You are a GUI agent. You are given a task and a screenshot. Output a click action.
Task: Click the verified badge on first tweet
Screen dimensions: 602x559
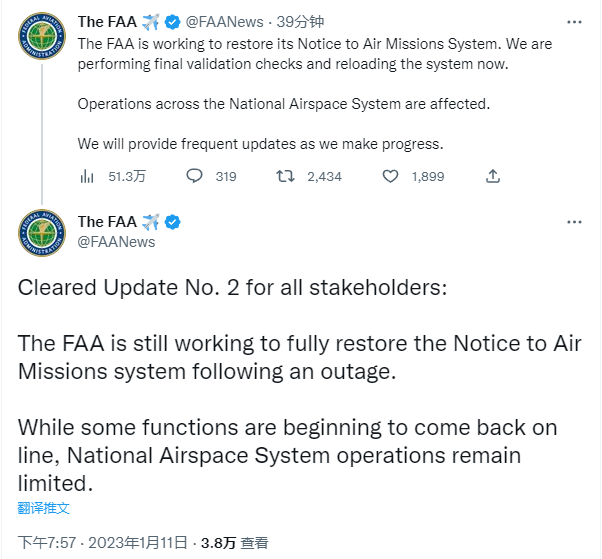(173, 22)
